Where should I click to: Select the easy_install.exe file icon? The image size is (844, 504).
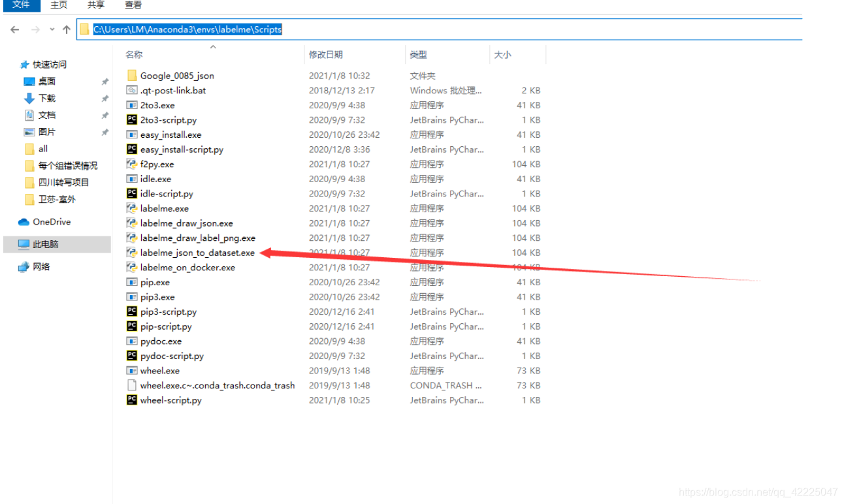132,134
